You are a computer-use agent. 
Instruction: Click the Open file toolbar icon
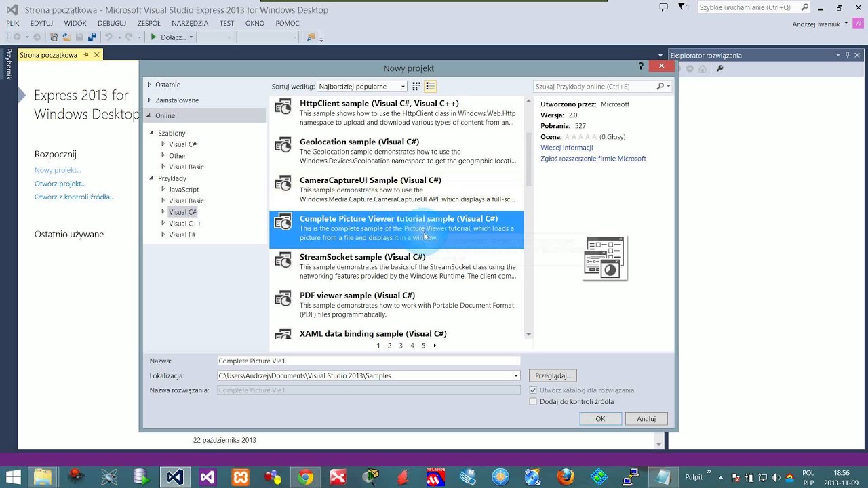pos(66,37)
